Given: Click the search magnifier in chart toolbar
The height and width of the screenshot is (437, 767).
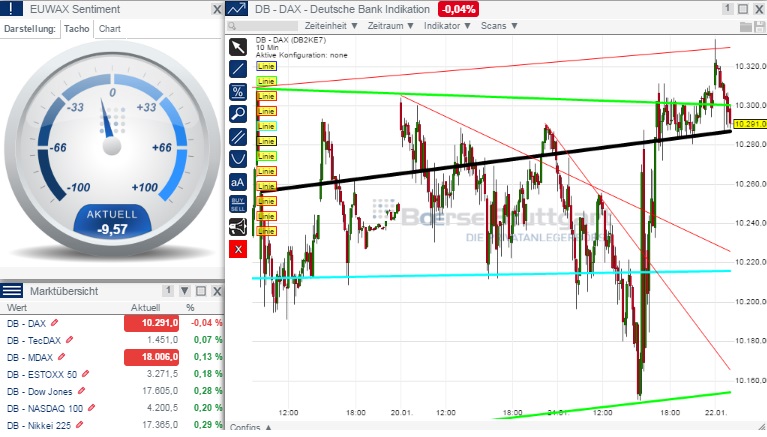Looking at the screenshot, I should click(x=232, y=26).
